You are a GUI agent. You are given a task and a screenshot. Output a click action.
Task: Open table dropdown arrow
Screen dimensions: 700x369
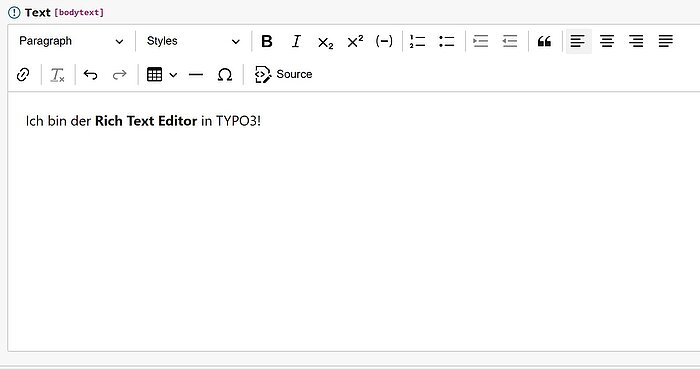tap(173, 75)
